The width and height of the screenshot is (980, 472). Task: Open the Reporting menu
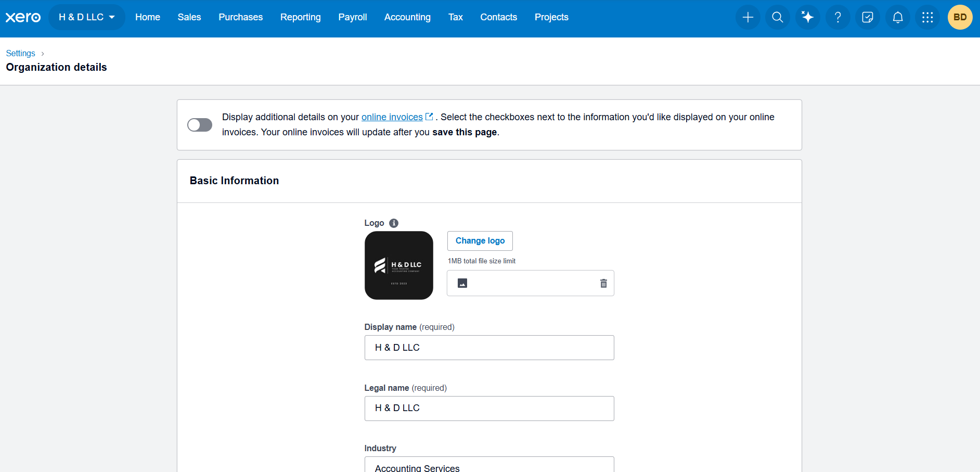[301, 17]
